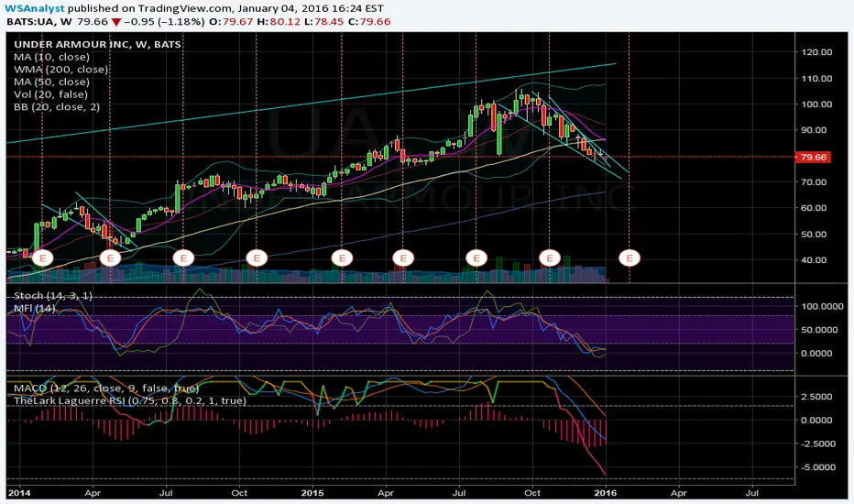Screen dimensions: 854x504
Task: Click the E earnings marker for July 2014
Action: [x=183, y=257]
